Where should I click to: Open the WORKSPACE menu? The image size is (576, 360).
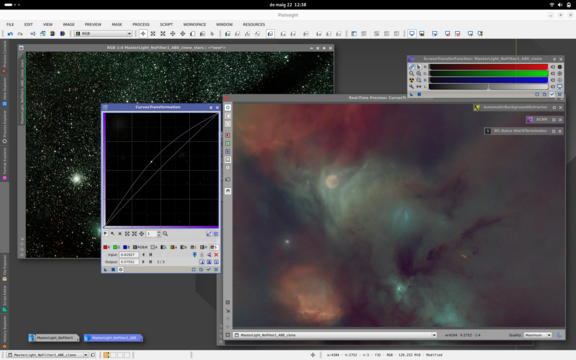[x=194, y=24]
